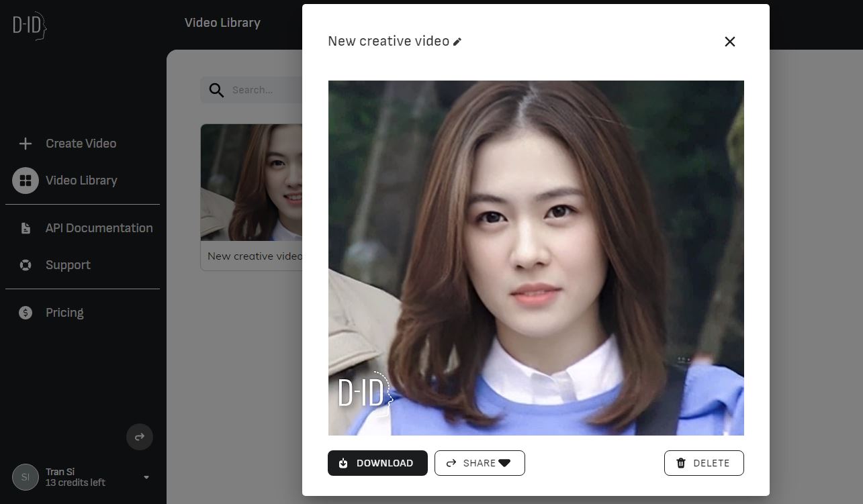The height and width of the screenshot is (504, 863).
Task: Expand the Tran Si account dropdown arrow
Action: click(146, 477)
